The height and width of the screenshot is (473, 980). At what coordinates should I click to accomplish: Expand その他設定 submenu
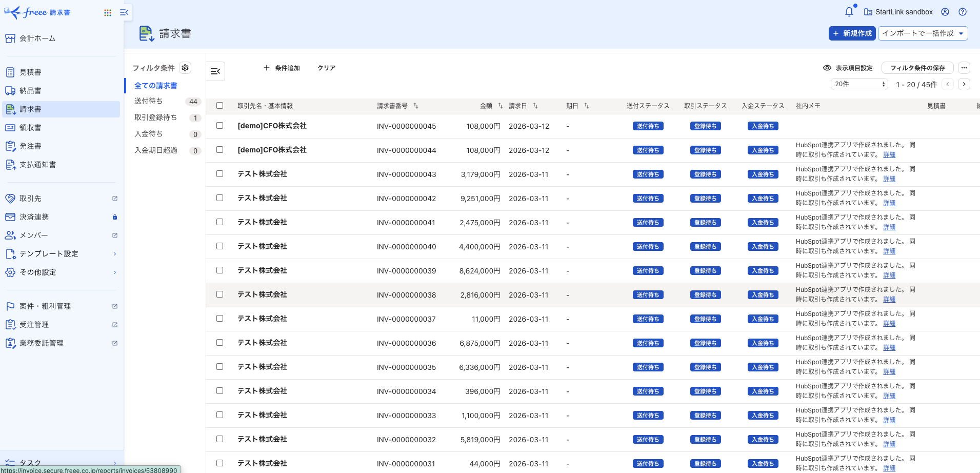[x=62, y=272]
